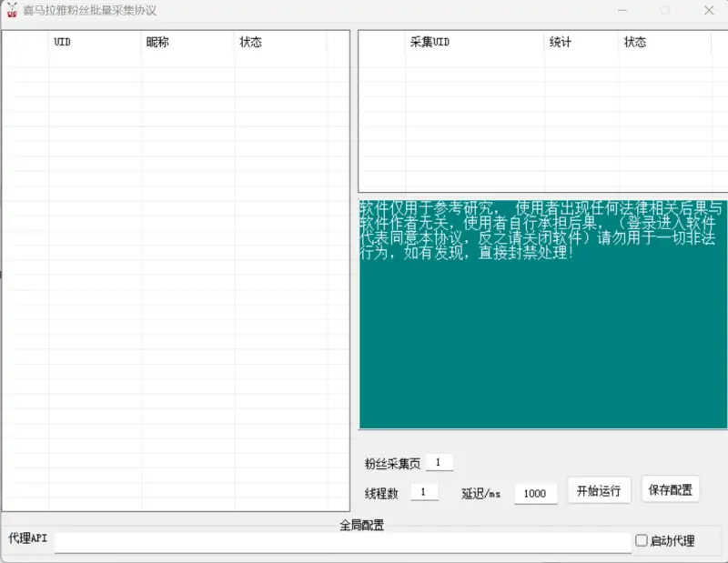This screenshot has width=728, height=563.
Task: Click the application icon in the title bar
Action: (x=13, y=11)
